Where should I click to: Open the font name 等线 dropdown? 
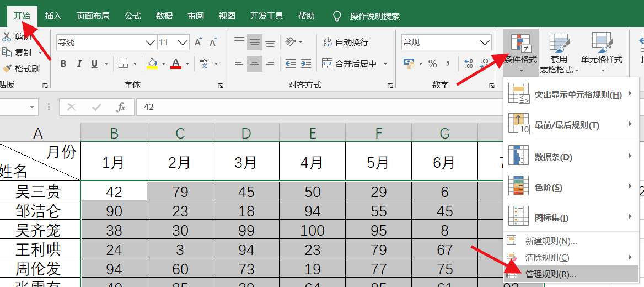point(151,42)
